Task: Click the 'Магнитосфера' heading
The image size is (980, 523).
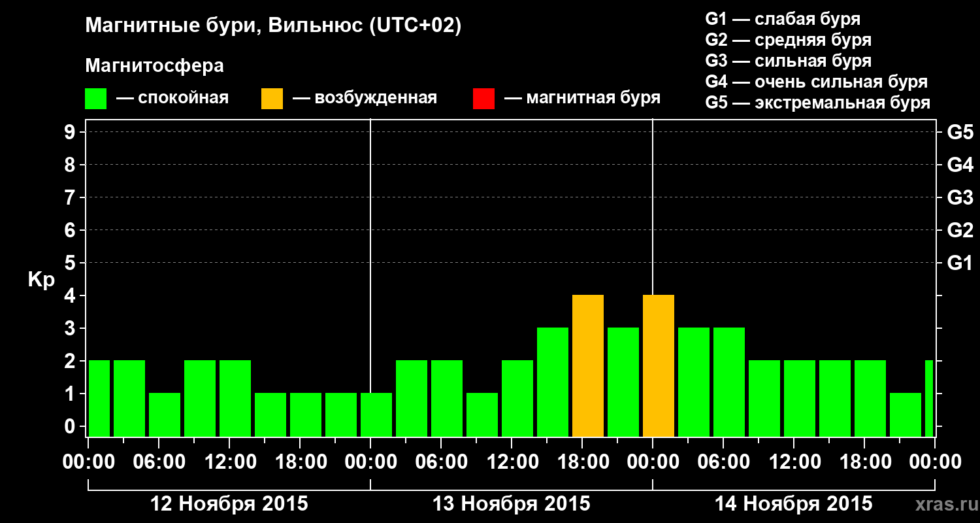Action: click(154, 66)
